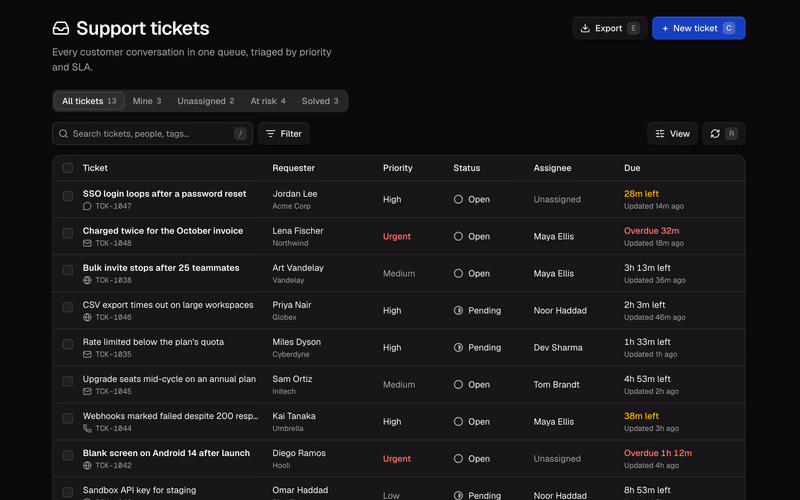Viewport: 800px width, 500px height.
Task: Switch to the Mine tab
Action: click(147, 101)
